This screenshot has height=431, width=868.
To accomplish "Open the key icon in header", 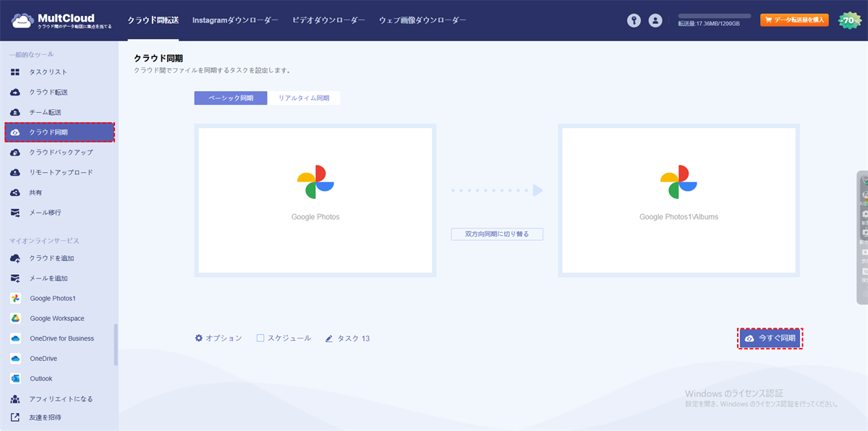I will tap(634, 21).
